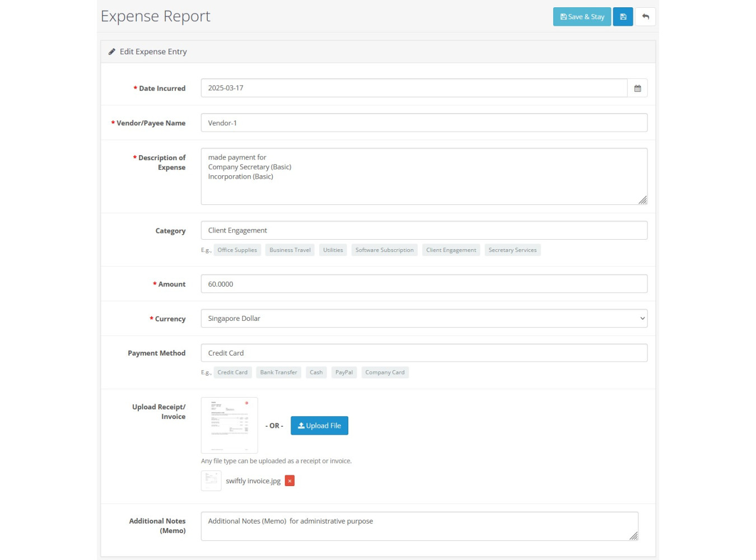
Task: Click the Upload File button
Action: [x=319, y=426]
